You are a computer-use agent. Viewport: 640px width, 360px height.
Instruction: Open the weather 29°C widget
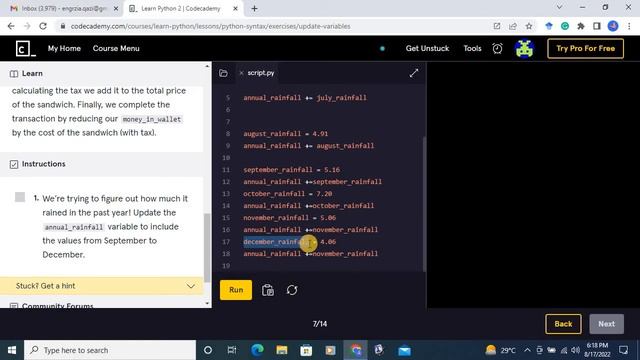pyautogui.click(x=501, y=350)
